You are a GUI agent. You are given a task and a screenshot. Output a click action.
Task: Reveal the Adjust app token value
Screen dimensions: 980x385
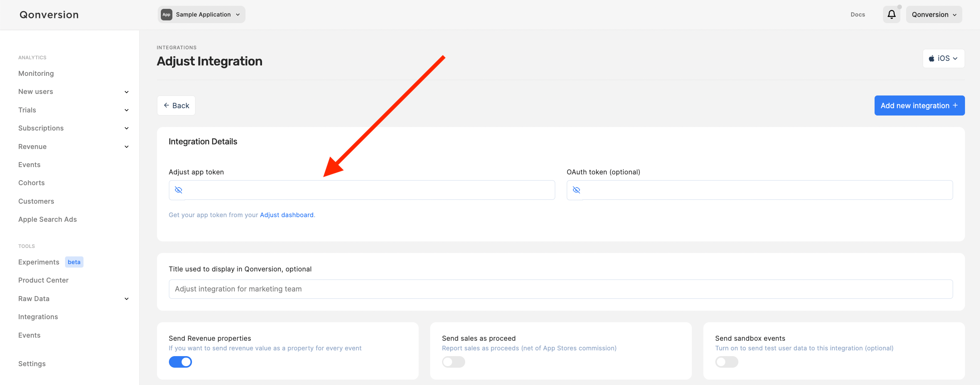[x=179, y=190]
